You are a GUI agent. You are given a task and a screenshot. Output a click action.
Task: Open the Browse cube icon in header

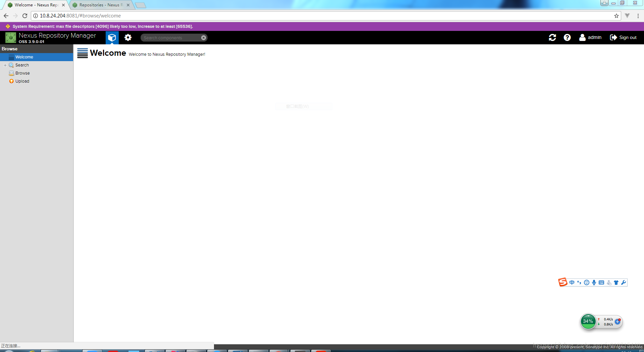pyautogui.click(x=112, y=38)
